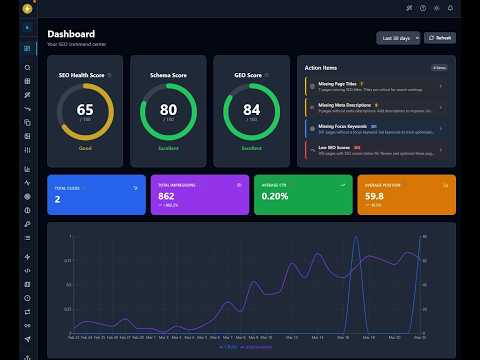The width and height of the screenshot is (480, 360).
Task: Open the map panel sidebar icon
Action: point(27,284)
